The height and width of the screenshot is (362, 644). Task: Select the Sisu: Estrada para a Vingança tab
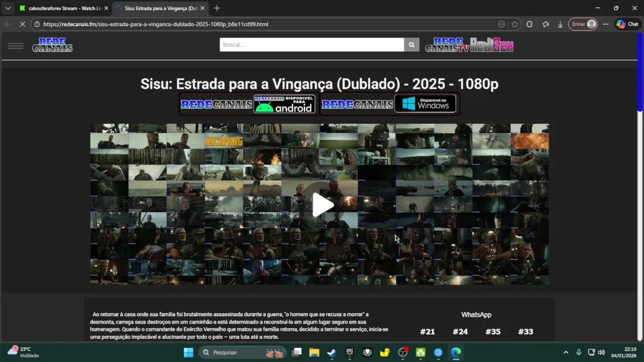click(x=160, y=8)
